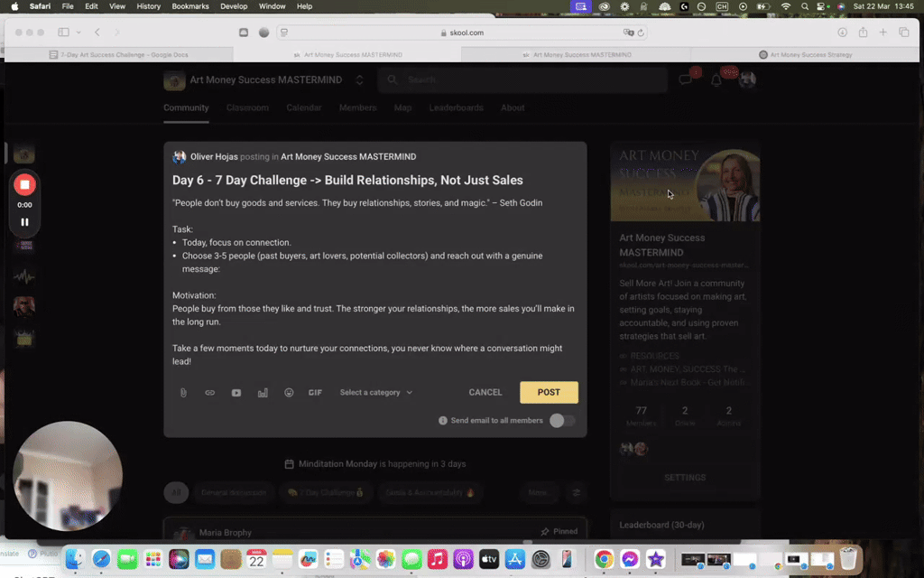Open a new tab with plus button
The height and width of the screenshot is (578, 924).
coord(882,33)
